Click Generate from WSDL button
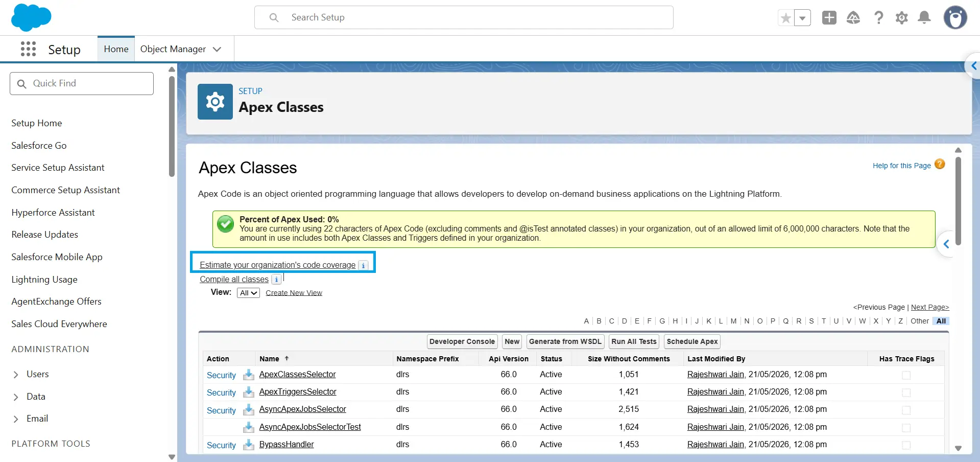This screenshot has width=980, height=462. tap(565, 341)
